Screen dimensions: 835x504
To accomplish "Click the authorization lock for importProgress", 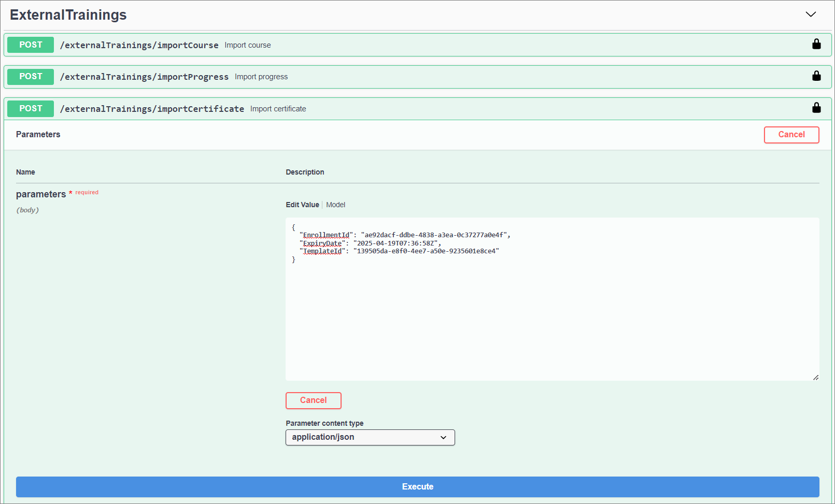I will click(x=816, y=76).
